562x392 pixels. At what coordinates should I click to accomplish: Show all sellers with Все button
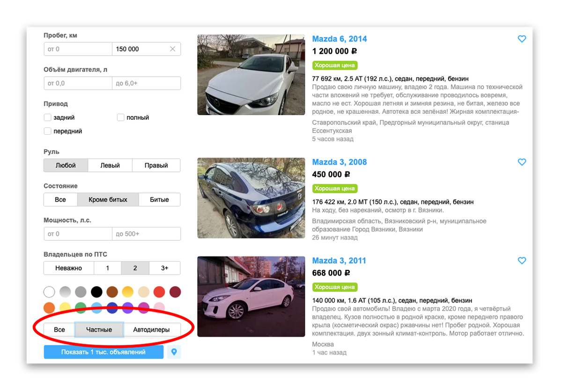[59, 329]
